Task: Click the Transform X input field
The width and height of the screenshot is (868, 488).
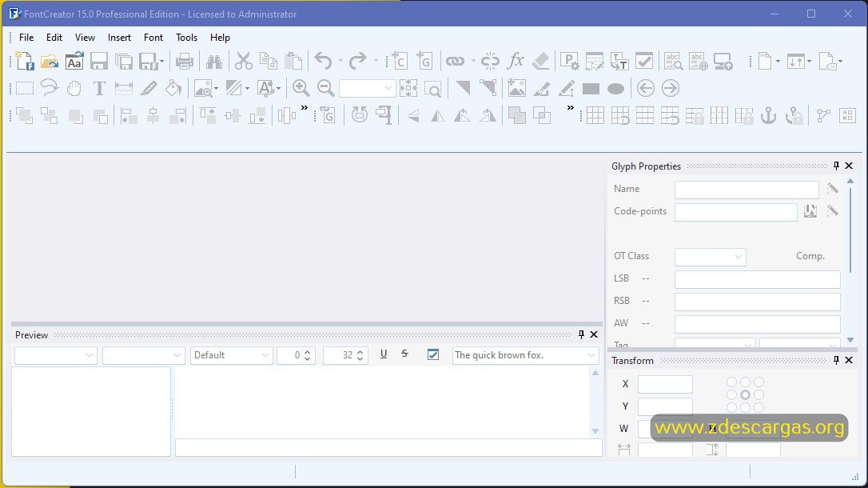Action: pos(665,384)
